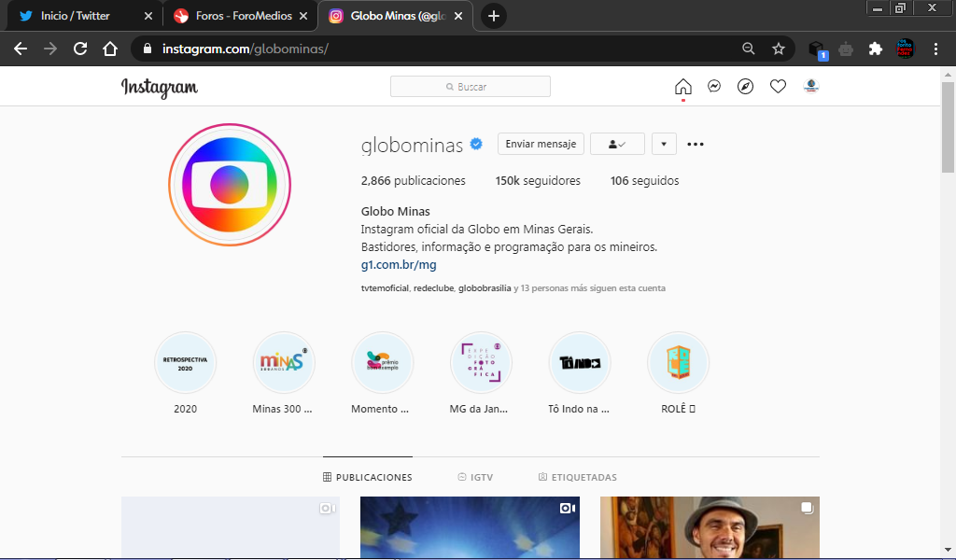Viewport: 956px width, 560px height.
Task: Click the scrollbar up arrow
Action: [x=948, y=75]
